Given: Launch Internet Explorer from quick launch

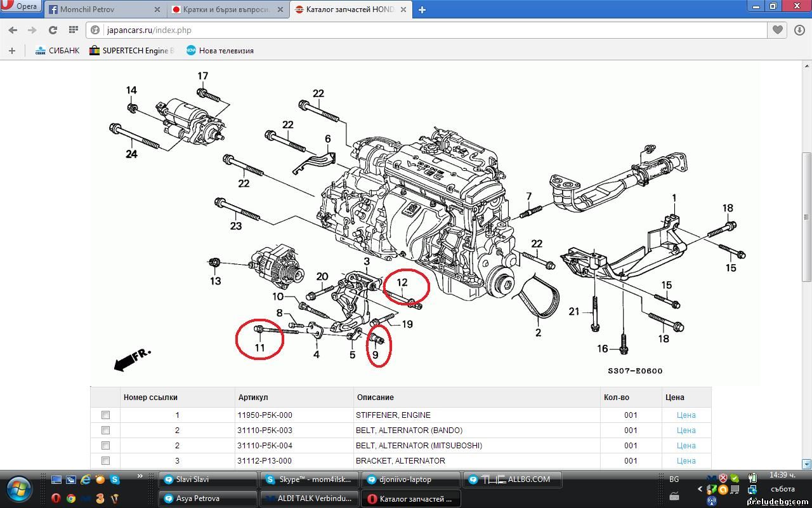Looking at the screenshot, I should pos(86,480).
